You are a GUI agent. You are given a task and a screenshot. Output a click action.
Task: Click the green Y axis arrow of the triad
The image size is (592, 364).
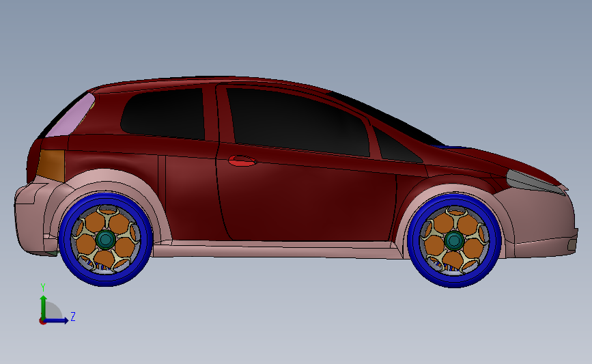44,307
